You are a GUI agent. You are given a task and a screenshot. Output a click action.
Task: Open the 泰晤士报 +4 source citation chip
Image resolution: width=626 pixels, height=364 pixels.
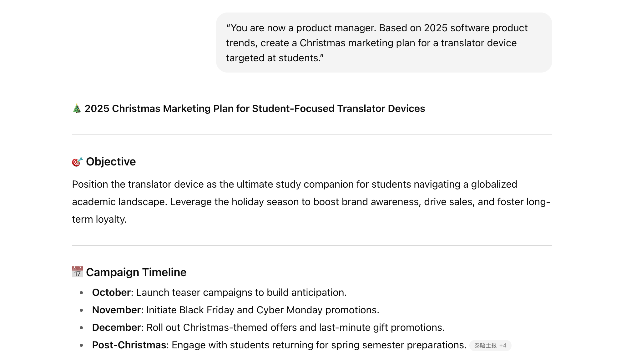pos(490,346)
